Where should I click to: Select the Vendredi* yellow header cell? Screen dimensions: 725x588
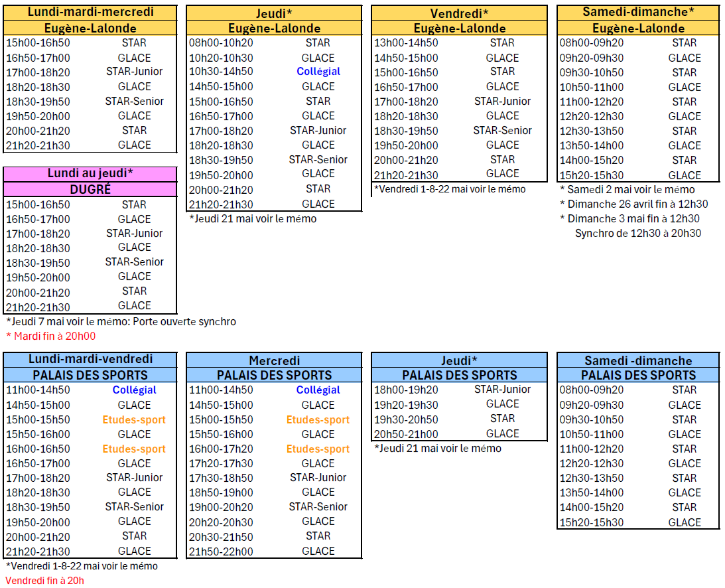click(x=459, y=13)
